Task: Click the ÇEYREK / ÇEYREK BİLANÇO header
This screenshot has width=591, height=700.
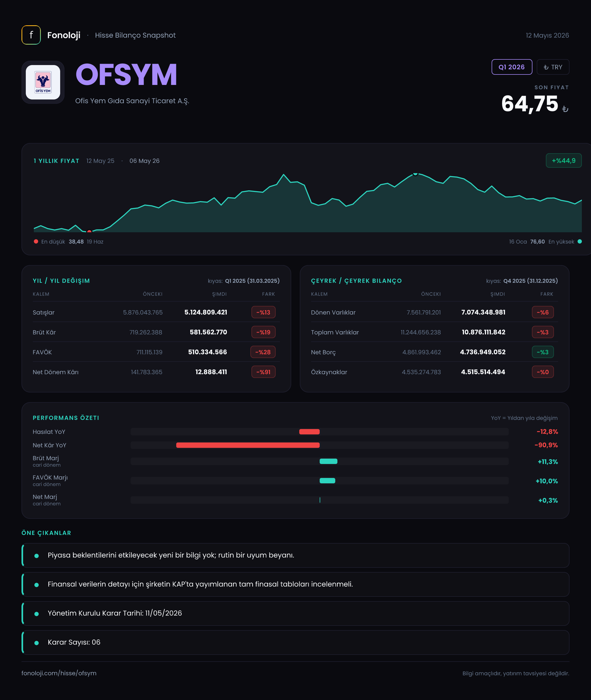Action: (356, 281)
